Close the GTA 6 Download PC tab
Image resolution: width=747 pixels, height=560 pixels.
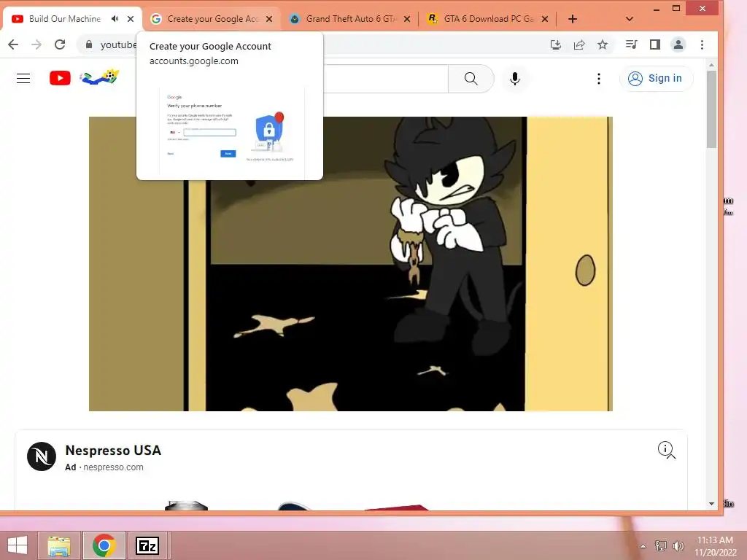click(x=545, y=19)
